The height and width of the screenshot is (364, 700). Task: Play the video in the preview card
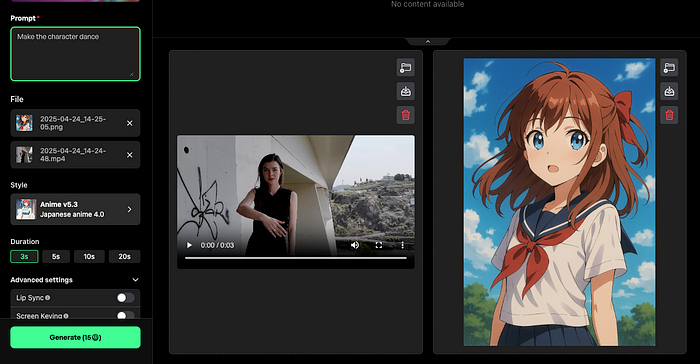(189, 245)
